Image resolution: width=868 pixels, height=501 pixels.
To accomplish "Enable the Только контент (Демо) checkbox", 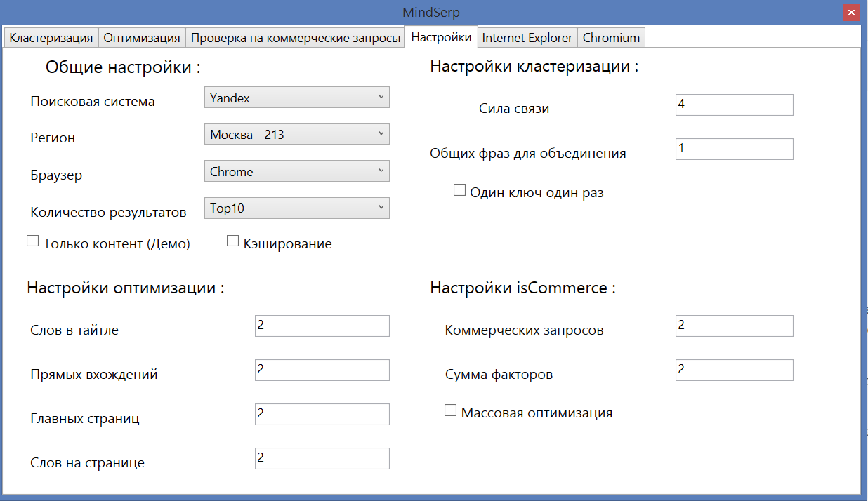I will (x=32, y=241).
